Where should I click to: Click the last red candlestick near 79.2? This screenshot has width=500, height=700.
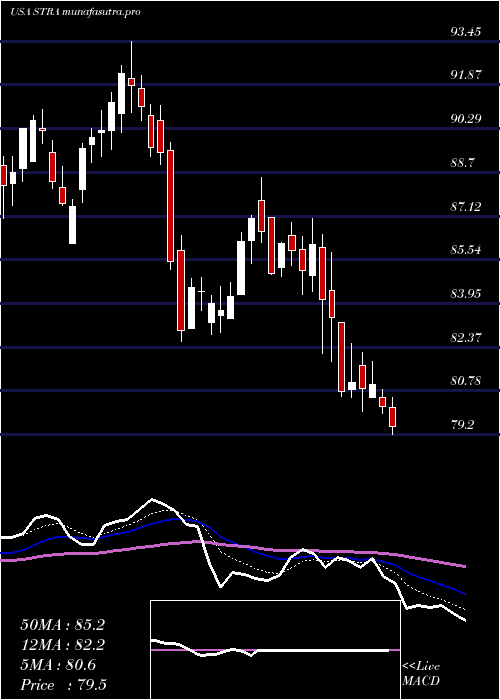pos(393,416)
